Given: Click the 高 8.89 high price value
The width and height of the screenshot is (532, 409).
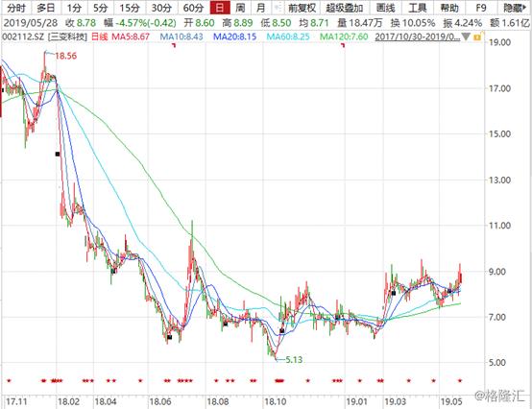Looking at the screenshot, I should 237,23.
